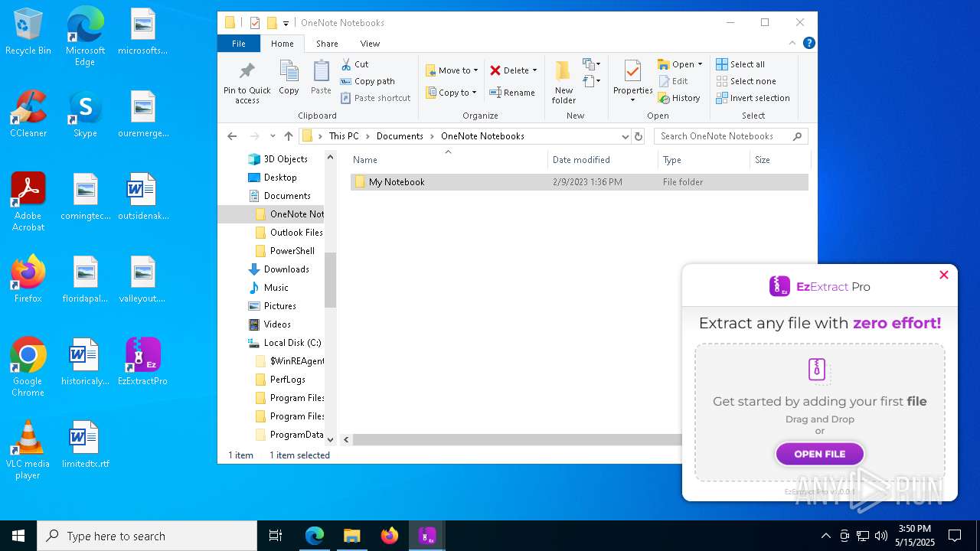Open the Copy to dropdown
The width and height of the screenshot is (980, 551).
[451, 93]
